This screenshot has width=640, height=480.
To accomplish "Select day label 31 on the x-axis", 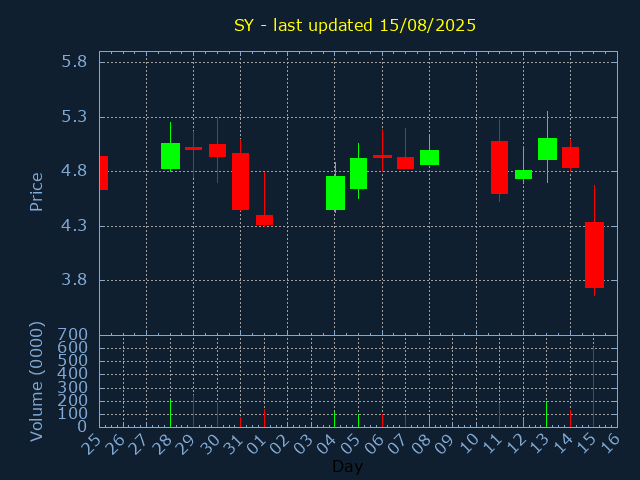I will click(232, 444).
